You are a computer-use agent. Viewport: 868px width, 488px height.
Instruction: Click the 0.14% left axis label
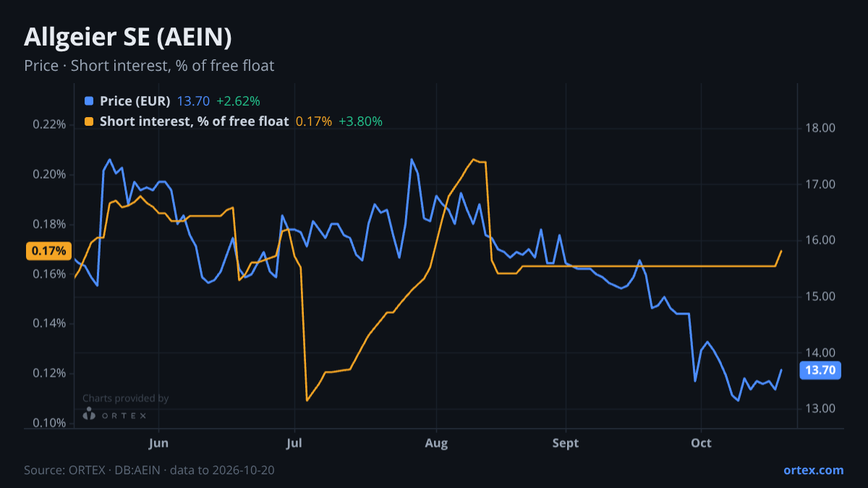pyautogui.click(x=49, y=323)
